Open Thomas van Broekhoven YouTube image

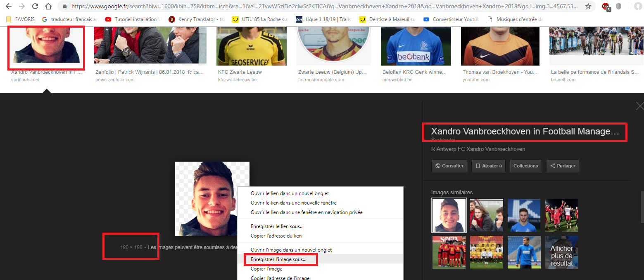(x=500, y=46)
